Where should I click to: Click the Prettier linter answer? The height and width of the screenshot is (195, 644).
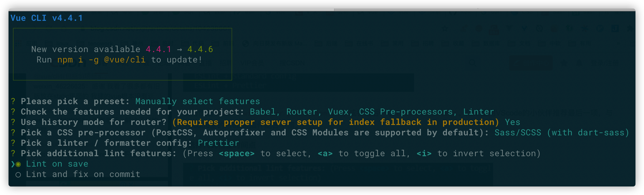tap(219, 143)
